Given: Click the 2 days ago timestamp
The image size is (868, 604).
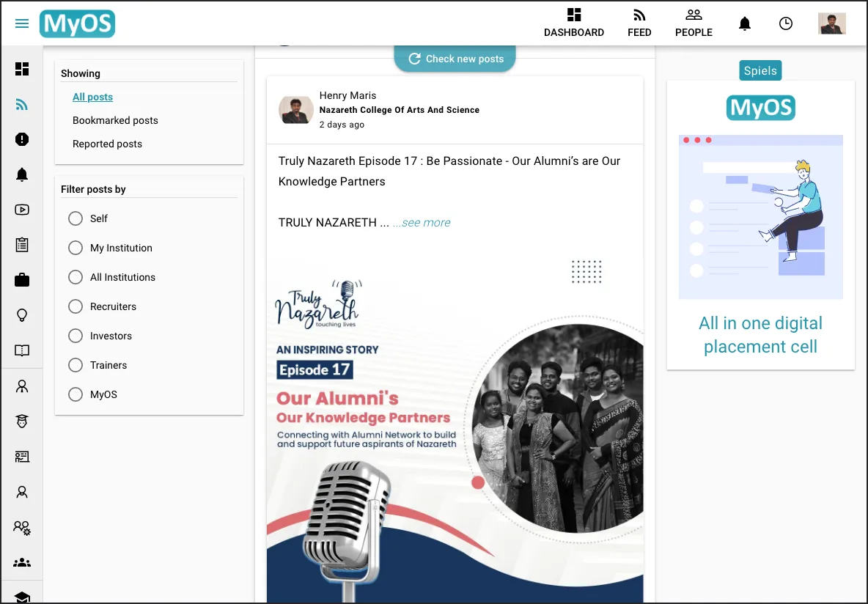Looking at the screenshot, I should tap(342, 125).
